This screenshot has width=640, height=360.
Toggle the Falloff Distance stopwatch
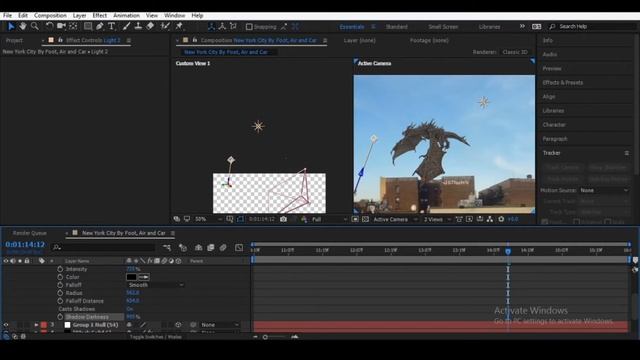click(x=60, y=301)
